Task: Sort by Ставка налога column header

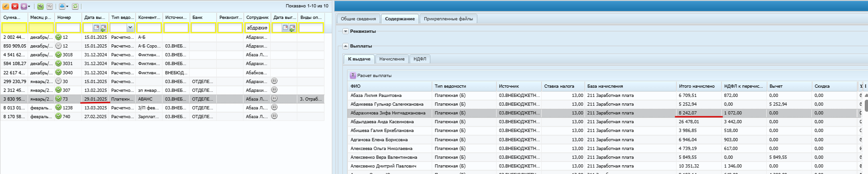Action: (x=563, y=86)
